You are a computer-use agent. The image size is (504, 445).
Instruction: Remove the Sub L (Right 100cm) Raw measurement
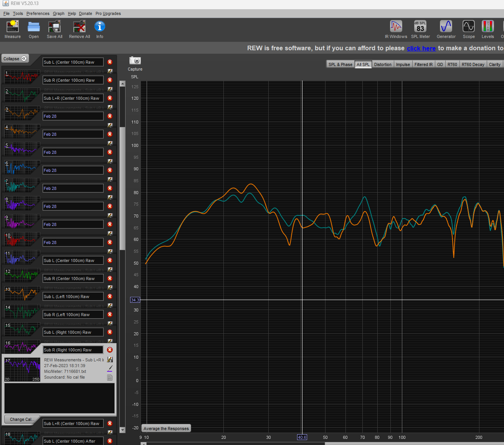(110, 332)
